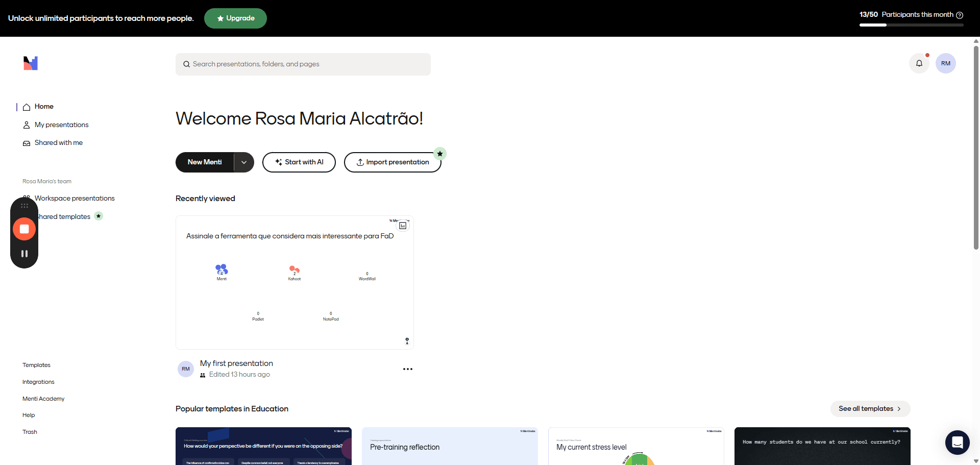Image resolution: width=980 pixels, height=465 pixels.
Task: Open Shared with me
Action: tap(58, 143)
